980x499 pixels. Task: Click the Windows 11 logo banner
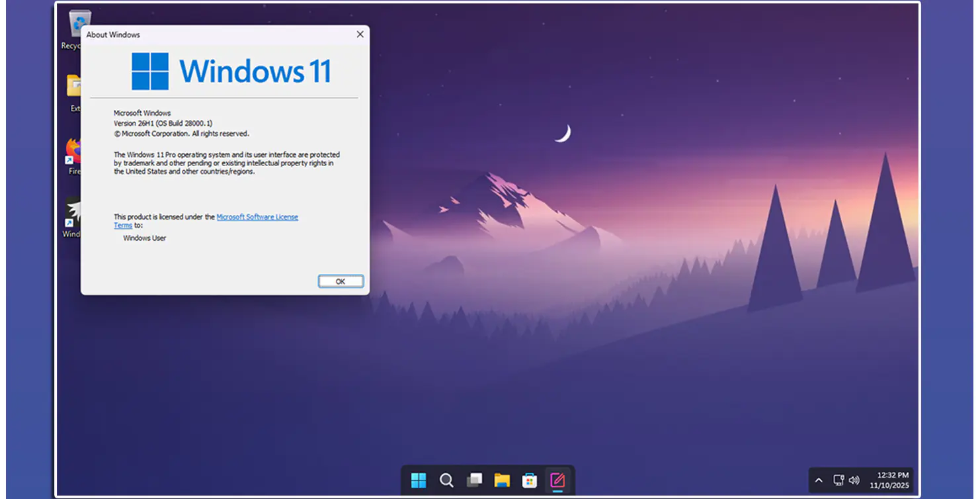231,71
